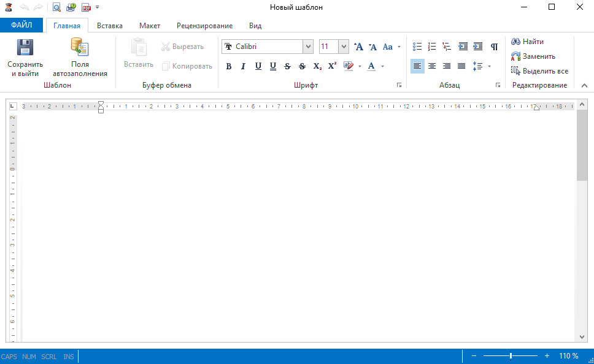Switch to the Вид tab
Image resolution: width=594 pixels, height=364 pixels.
[x=255, y=26]
